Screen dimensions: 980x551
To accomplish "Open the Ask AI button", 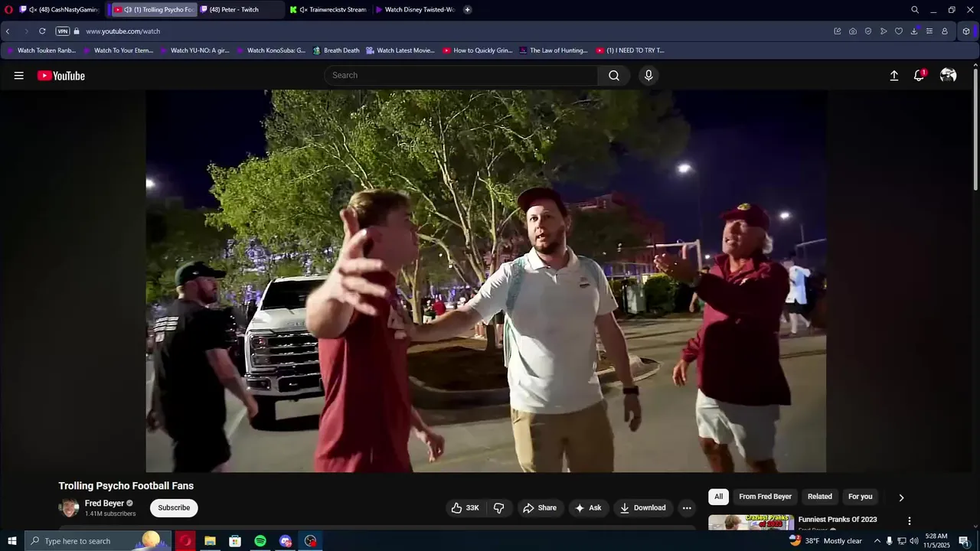I will 588,508.
